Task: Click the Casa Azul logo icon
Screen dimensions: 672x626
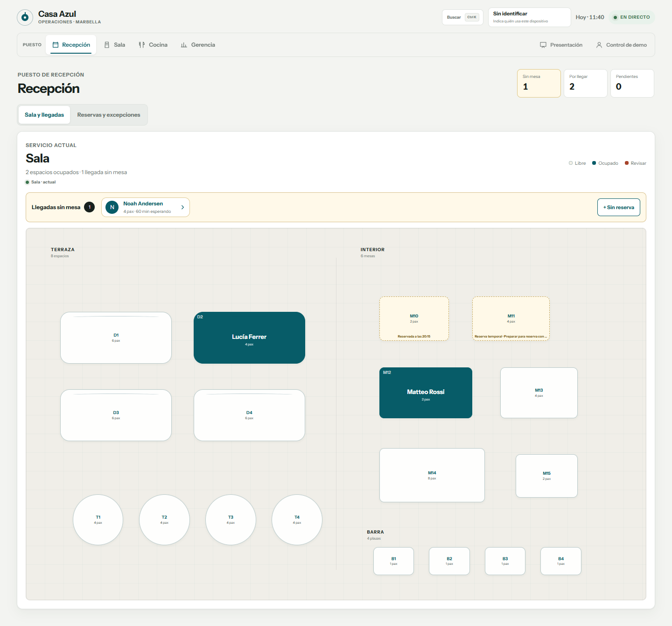Action: click(25, 17)
